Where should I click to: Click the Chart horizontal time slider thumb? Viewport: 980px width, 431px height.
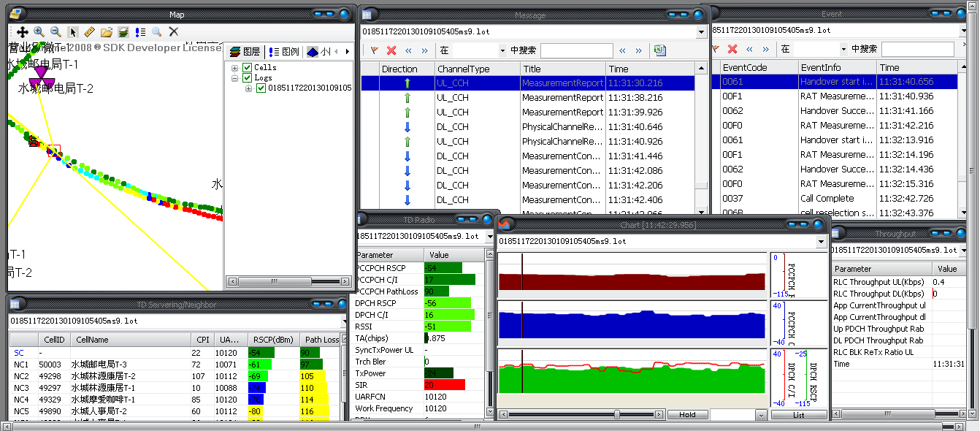[x=618, y=414]
